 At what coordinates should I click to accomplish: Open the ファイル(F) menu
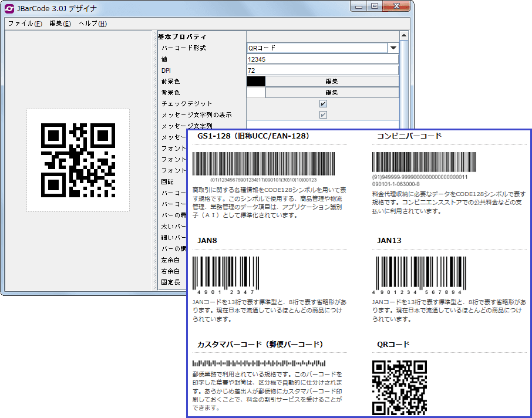(25, 23)
